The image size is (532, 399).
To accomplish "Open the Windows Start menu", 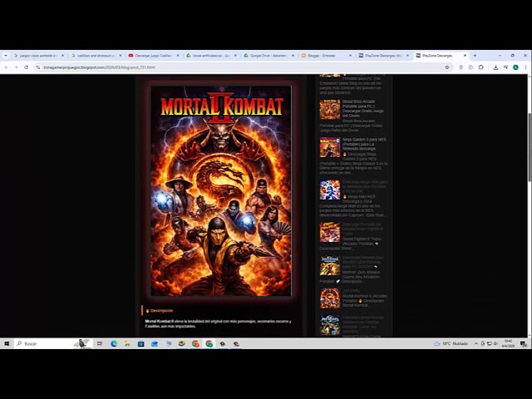I will click(x=7, y=343).
